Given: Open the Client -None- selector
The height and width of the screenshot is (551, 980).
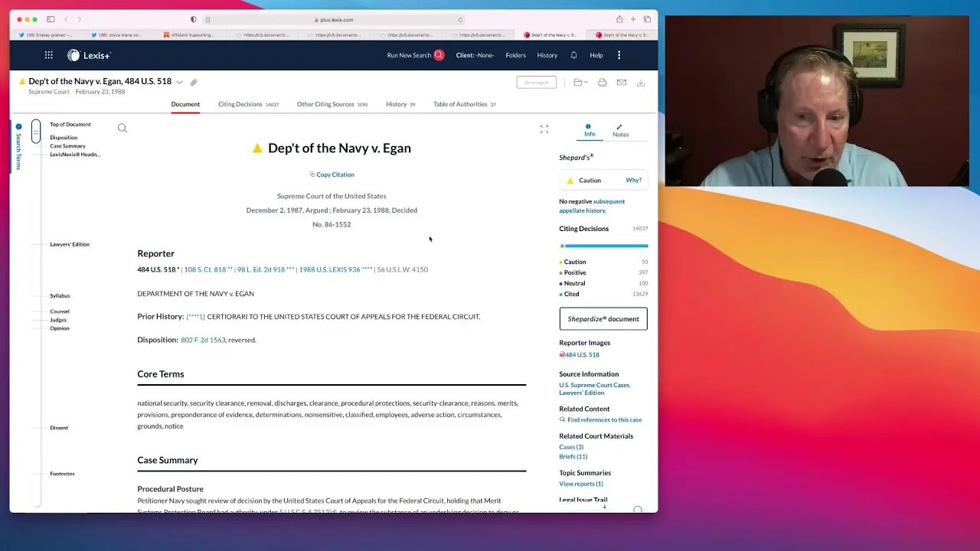Looking at the screenshot, I should point(475,55).
